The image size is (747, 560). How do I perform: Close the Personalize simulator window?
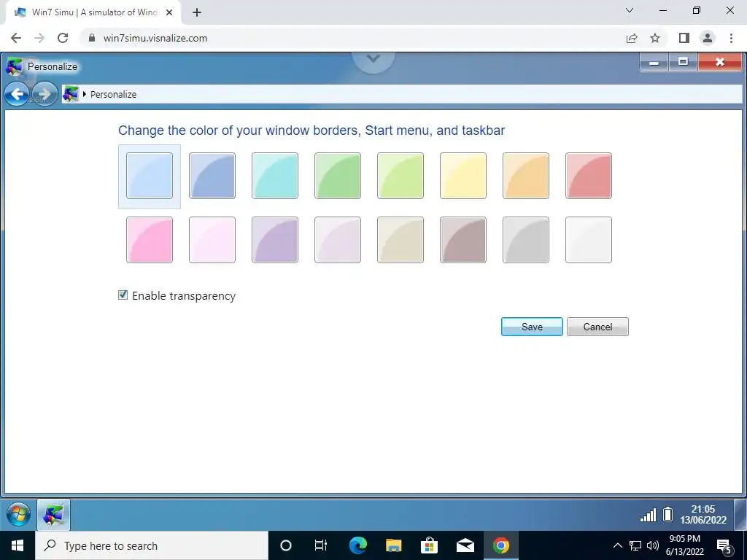(720, 63)
